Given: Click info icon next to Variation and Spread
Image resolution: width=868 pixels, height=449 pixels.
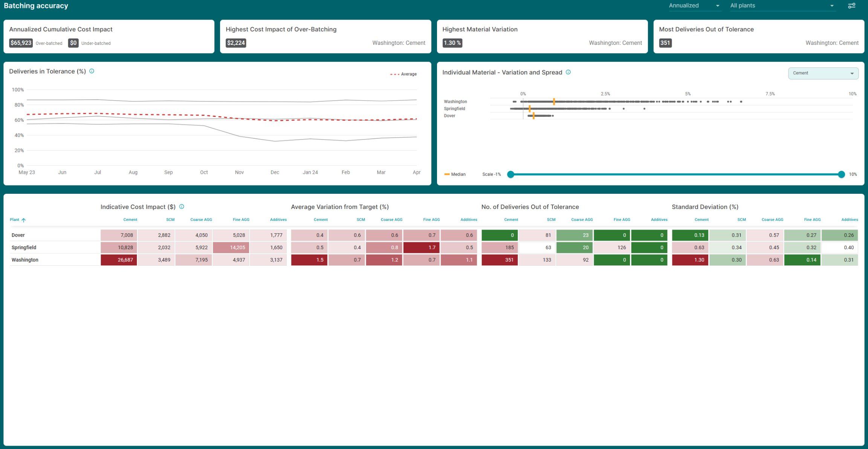Looking at the screenshot, I should [x=568, y=72].
